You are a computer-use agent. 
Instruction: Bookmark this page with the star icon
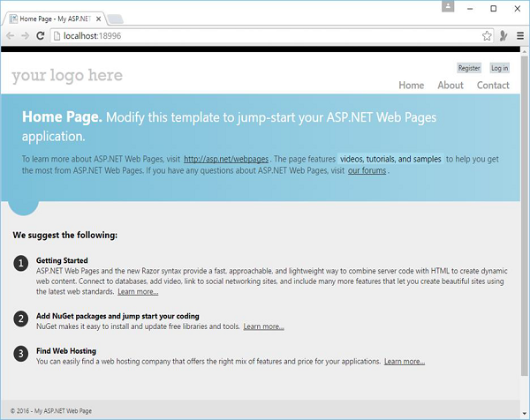487,35
